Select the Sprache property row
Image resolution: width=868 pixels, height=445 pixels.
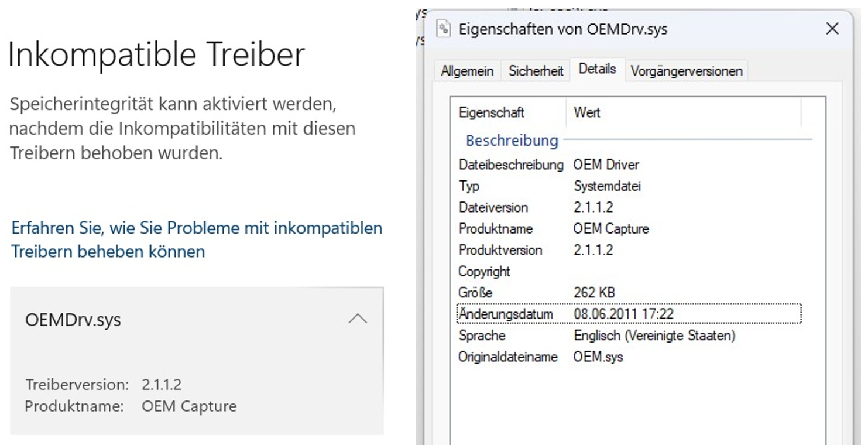629,336
